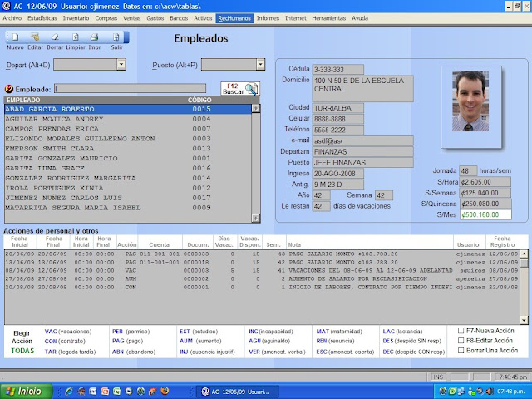Open the Informes menu
This screenshot has width=532, height=399.
[x=268, y=18]
